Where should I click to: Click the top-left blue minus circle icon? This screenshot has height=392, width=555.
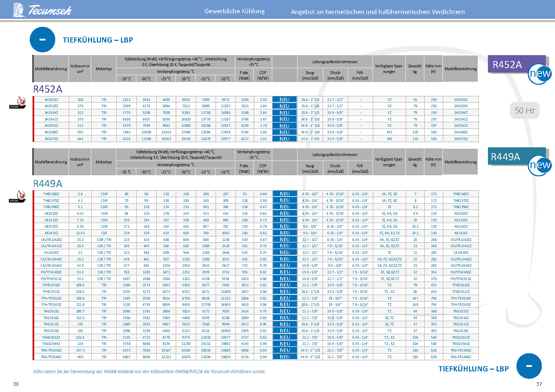point(42,40)
